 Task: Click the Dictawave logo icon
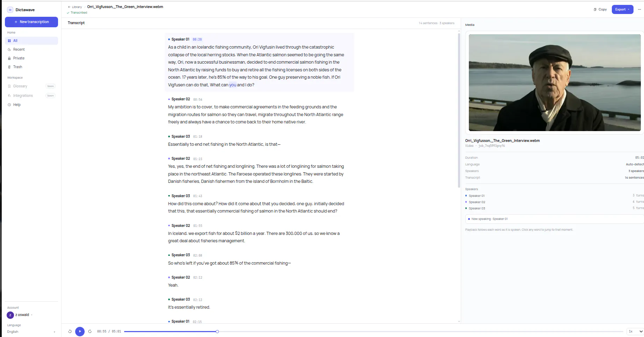10,10
